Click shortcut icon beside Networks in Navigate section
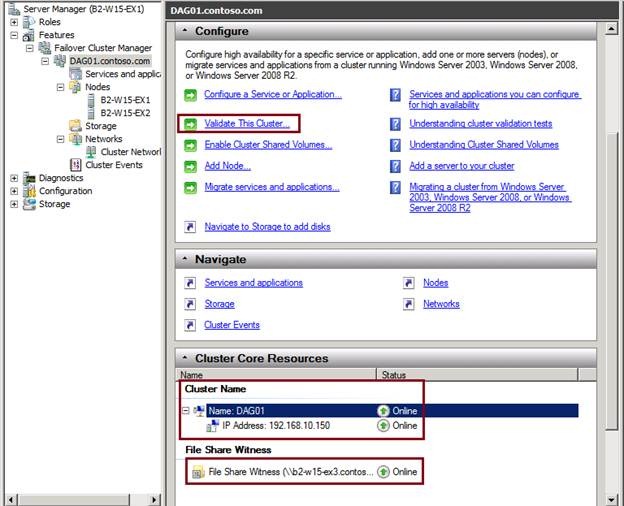Image resolution: width=624 pixels, height=506 pixels. (409, 304)
